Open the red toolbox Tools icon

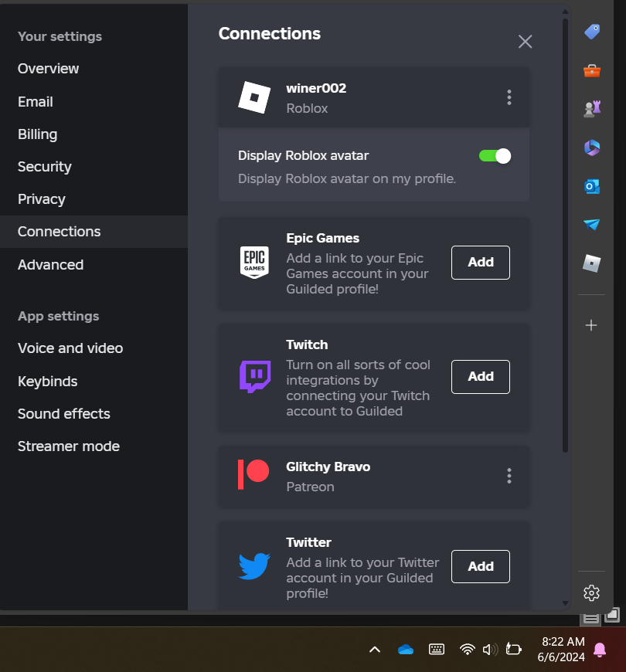pyautogui.click(x=592, y=71)
